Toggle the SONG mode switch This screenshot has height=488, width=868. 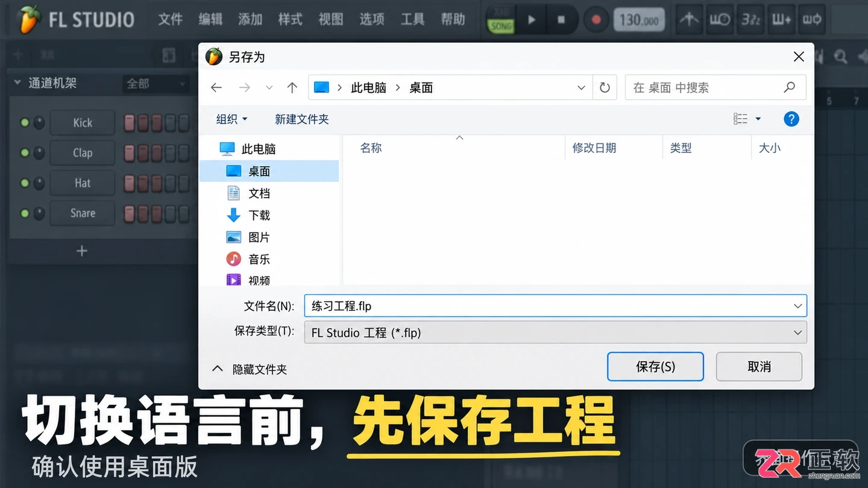coord(501,21)
